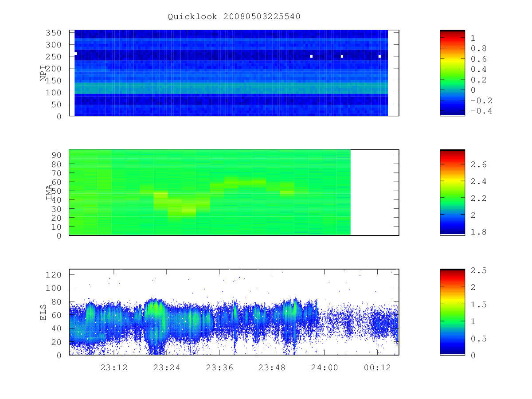Click the 10 tick on IMA axis
This screenshot has height=399, width=532.
tap(56, 227)
